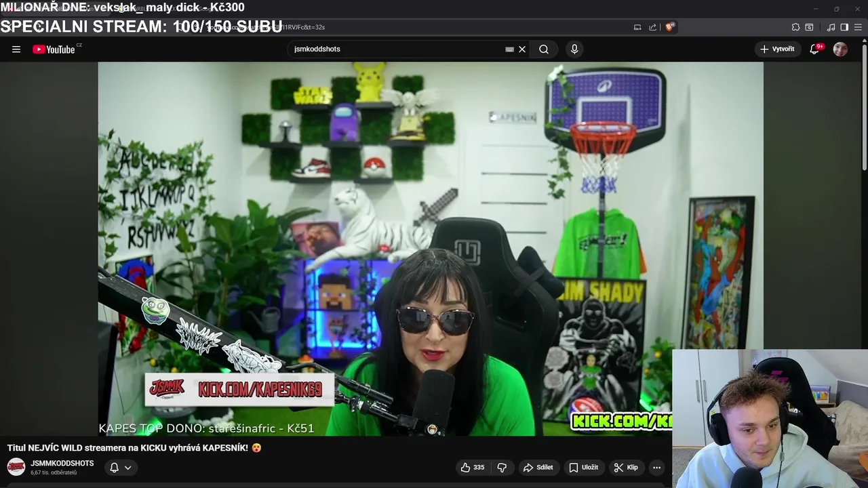
Task: Open the browser main hamburger menu
Action: point(858,27)
